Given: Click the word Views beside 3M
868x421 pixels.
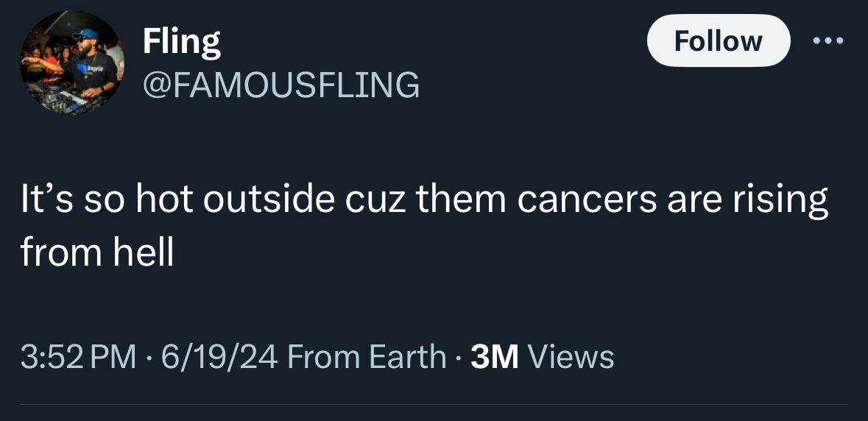Looking at the screenshot, I should 571,357.
